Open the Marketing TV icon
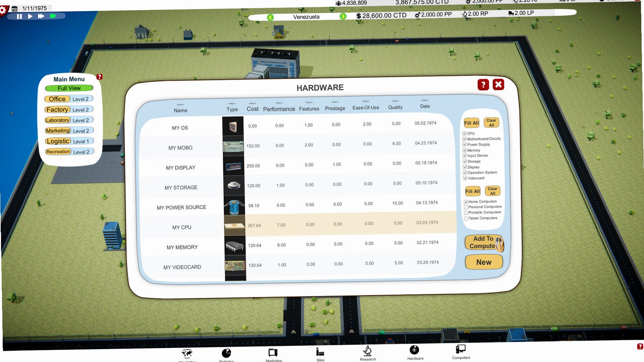The width and height of the screenshot is (644, 362). click(273, 353)
